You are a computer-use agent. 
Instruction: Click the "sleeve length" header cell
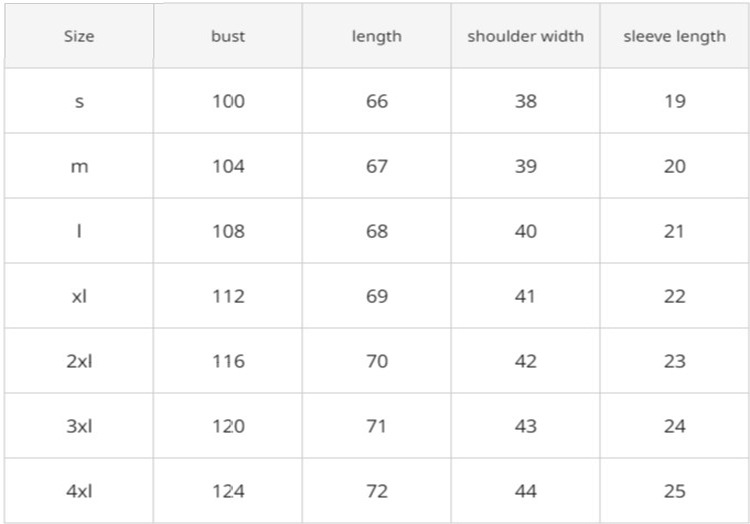(x=674, y=36)
